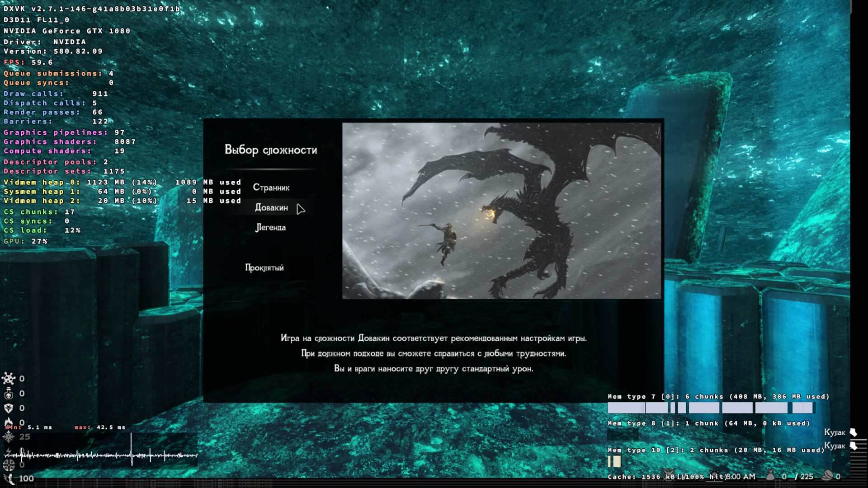Click the Выбор сложности heading

coord(271,150)
